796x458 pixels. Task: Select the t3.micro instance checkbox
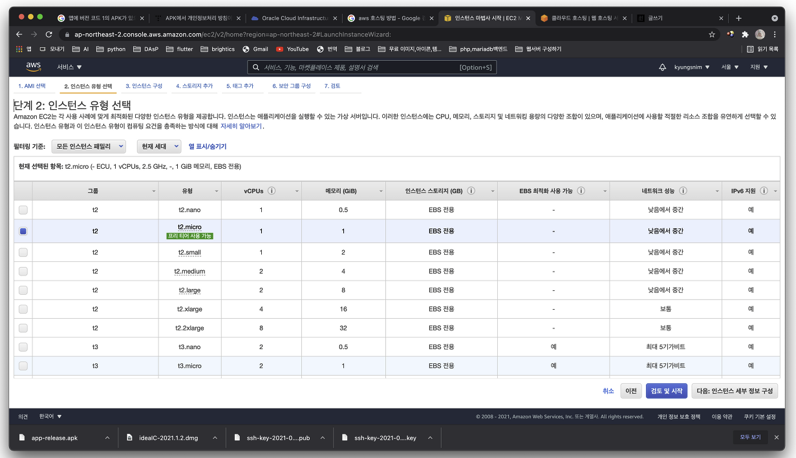(x=23, y=366)
